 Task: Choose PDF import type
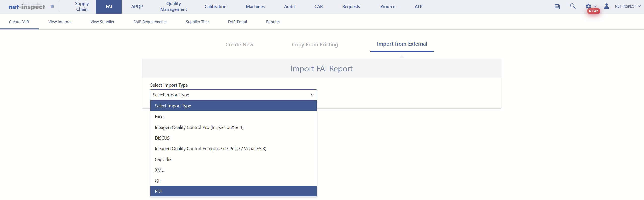[233, 191]
